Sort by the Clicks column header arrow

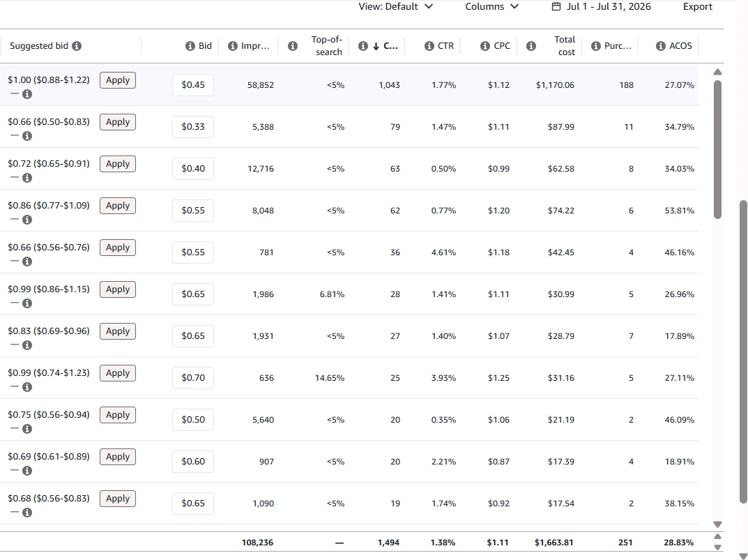[x=376, y=46]
